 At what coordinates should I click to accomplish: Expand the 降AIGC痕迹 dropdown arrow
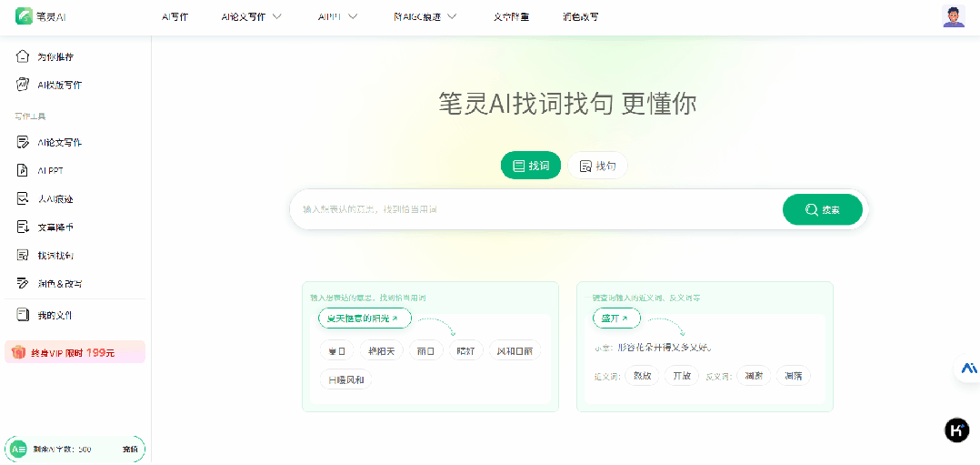452,17
